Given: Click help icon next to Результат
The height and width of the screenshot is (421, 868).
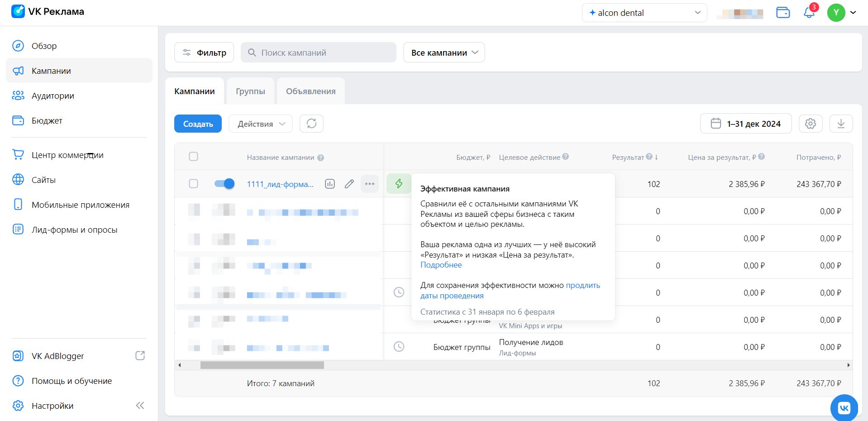Looking at the screenshot, I should 649,157.
